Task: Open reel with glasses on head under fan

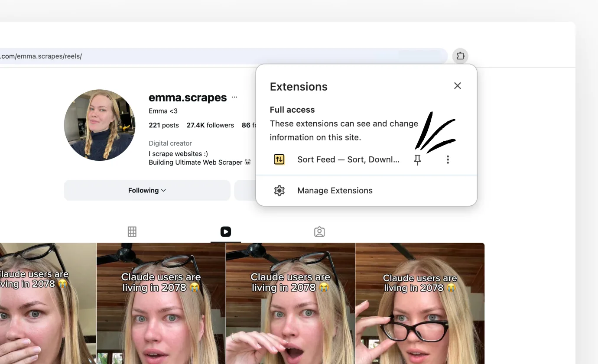Action: (161, 303)
